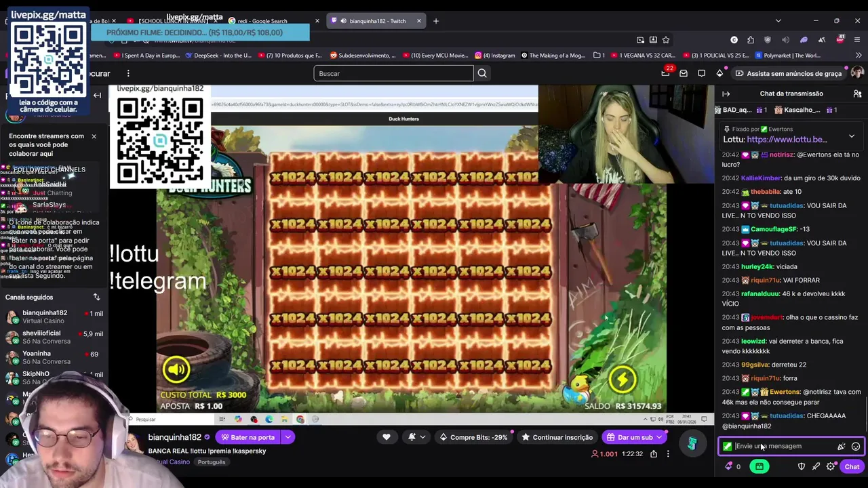Screen dimensions: 868x488
Task: Click the Get Bits diamond icon in top bar
Action: pos(719,73)
